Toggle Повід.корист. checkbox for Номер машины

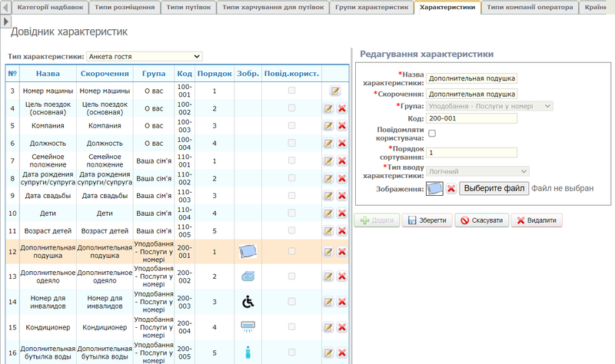pos(291,91)
